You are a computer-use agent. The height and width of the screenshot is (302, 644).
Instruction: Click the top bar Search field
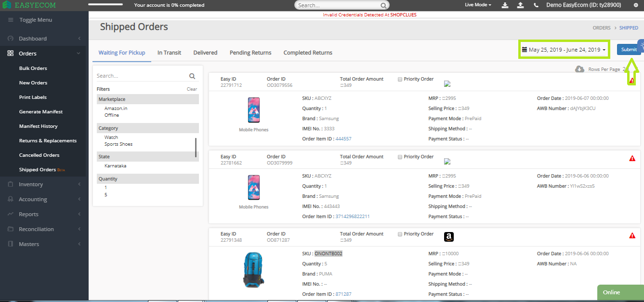[x=337, y=5]
